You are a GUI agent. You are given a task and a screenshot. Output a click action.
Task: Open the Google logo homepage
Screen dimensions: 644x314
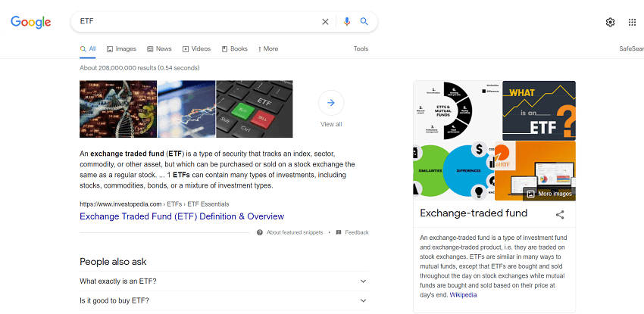click(31, 22)
